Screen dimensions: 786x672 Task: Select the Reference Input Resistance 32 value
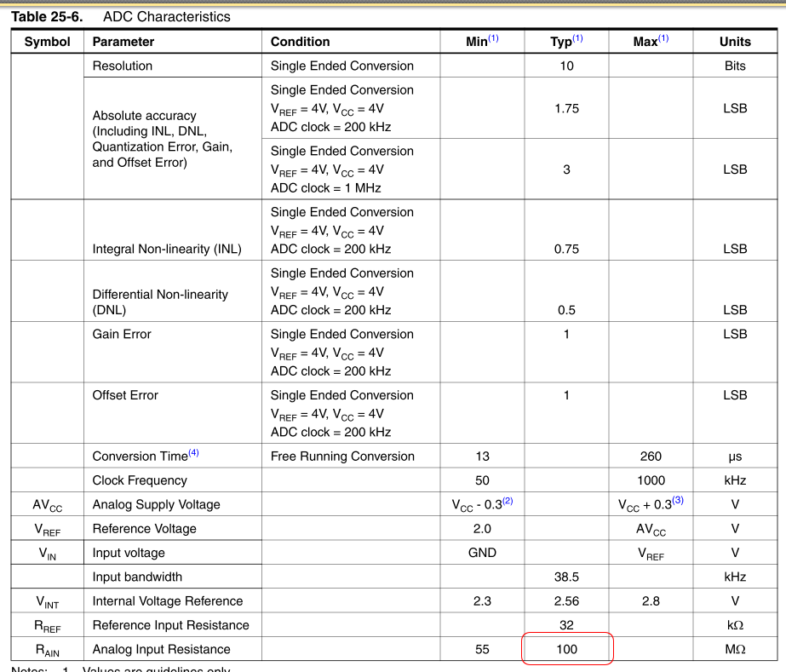pyautogui.click(x=566, y=625)
